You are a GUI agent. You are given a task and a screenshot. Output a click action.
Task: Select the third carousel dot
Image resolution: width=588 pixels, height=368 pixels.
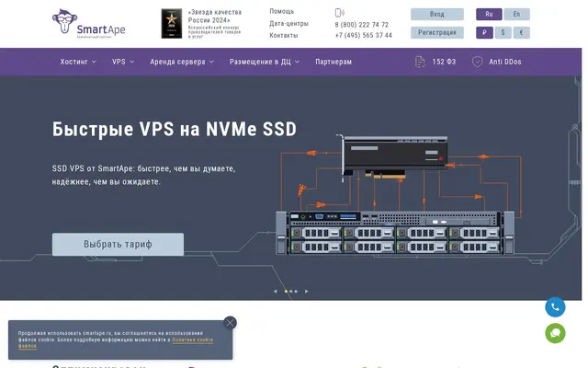coord(296,292)
